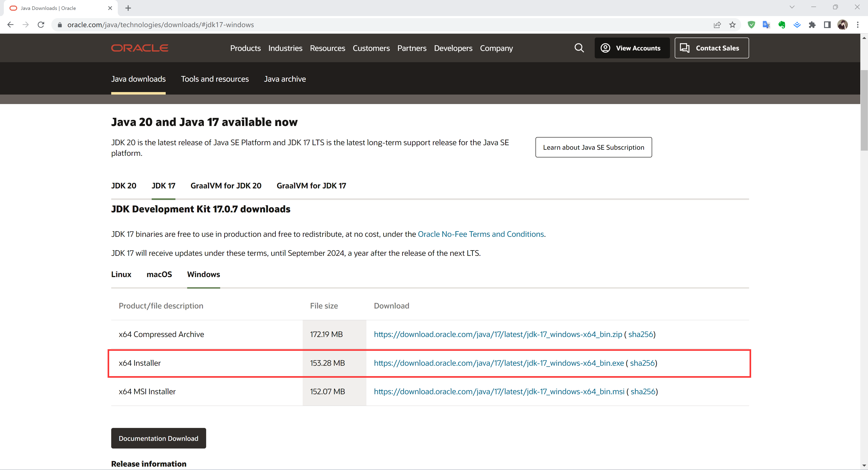Click the scrollbar down arrow
This screenshot has width=868, height=470.
864,465
